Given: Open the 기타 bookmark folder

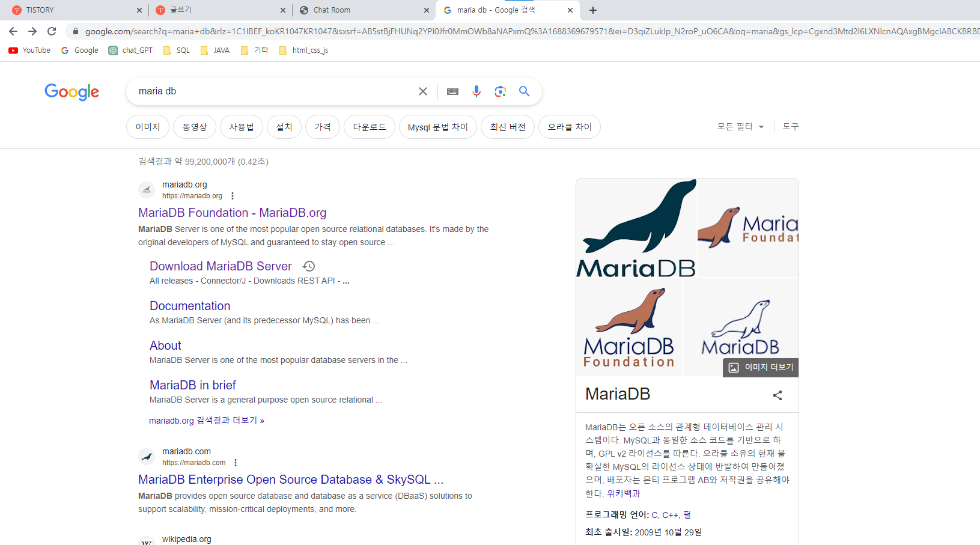Looking at the screenshot, I should click(254, 50).
